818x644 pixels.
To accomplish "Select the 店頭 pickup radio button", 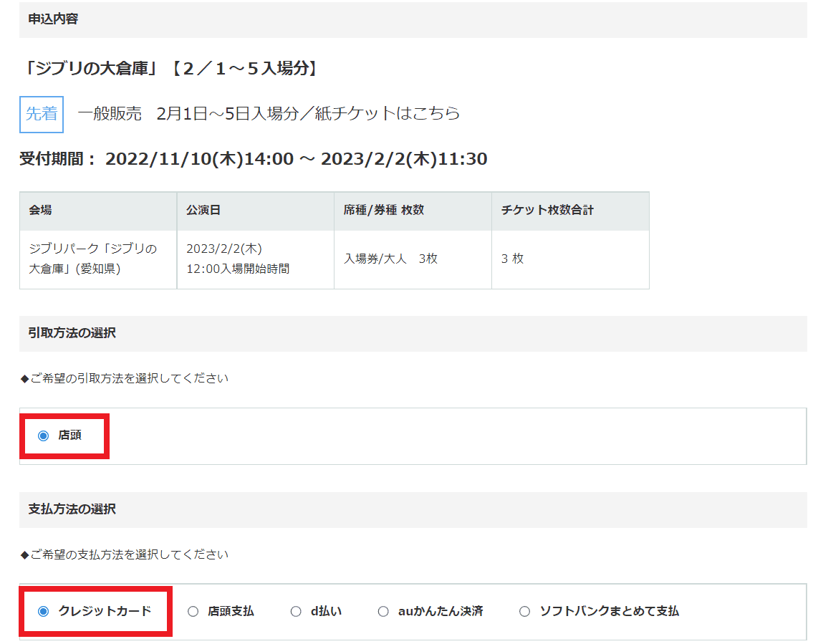I will click(44, 436).
